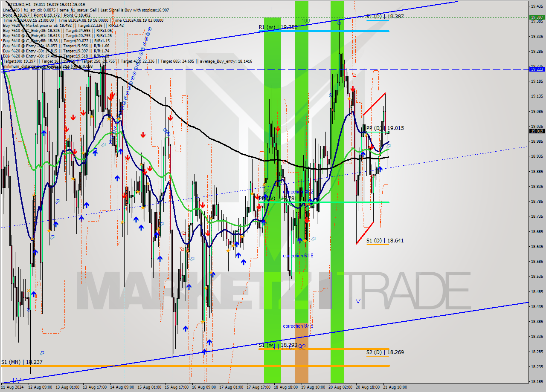
Task: Select the 'correction 61.8' Fibonacci label
Action: click(x=298, y=256)
